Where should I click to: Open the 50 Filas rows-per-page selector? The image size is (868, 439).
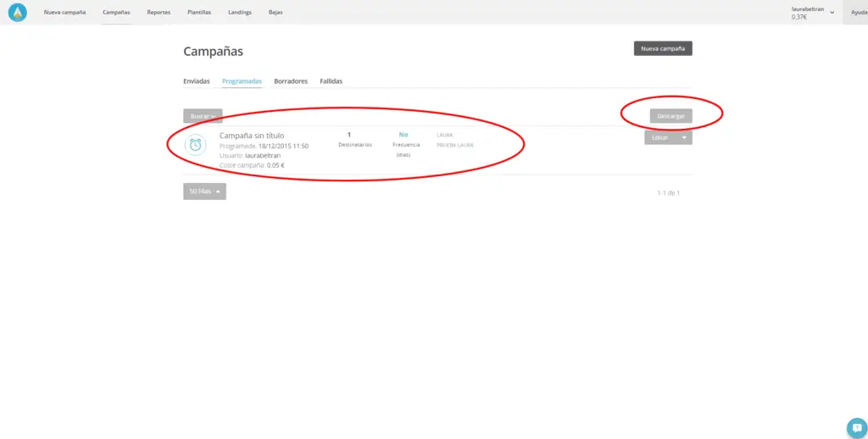(204, 192)
